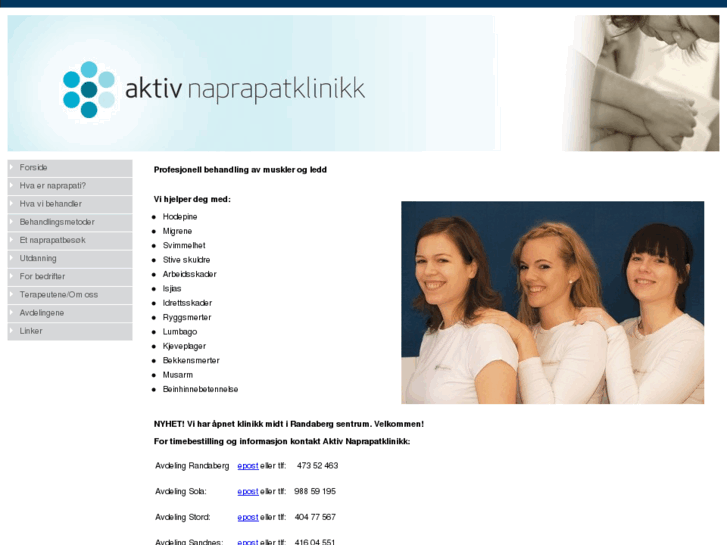
Task: Go to Hva er naprapati? page
Action: pos(70,186)
